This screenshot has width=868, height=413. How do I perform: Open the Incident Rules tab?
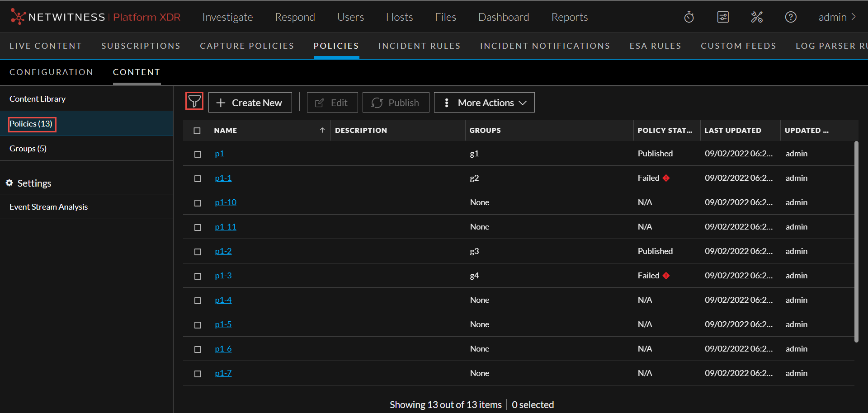pos(419,46)
